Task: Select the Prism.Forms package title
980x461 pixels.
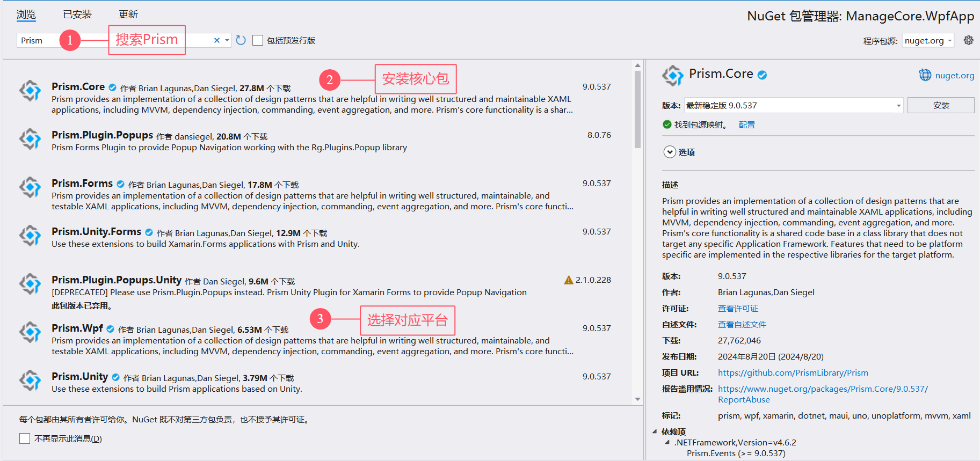Action: coord(82,183)
